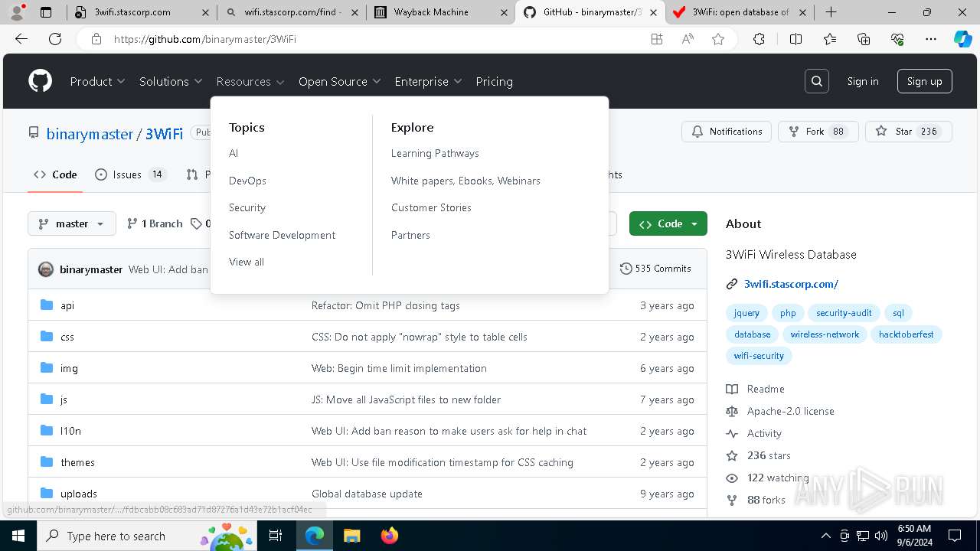
Task: Open the l10n folder
Action: pyautogui.click(x=70, y=431)
